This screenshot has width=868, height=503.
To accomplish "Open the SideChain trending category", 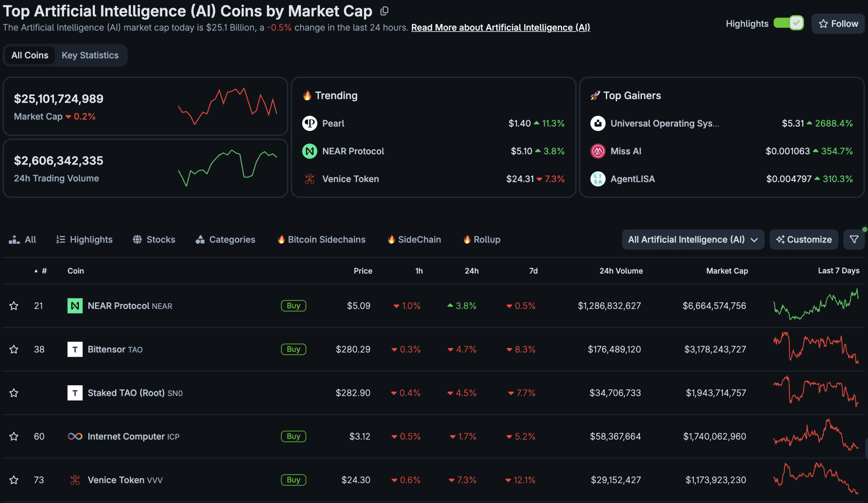I will point(414,239).
